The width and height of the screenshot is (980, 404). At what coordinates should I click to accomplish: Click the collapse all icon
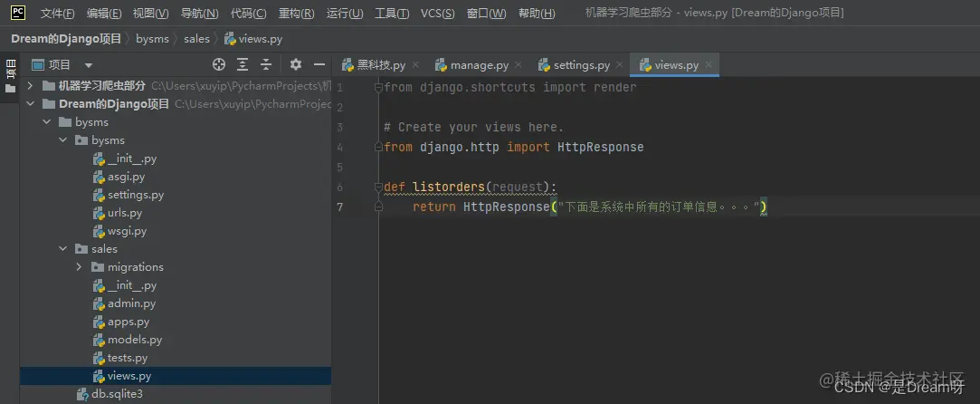pyautogui.click(x=266, y=64)
